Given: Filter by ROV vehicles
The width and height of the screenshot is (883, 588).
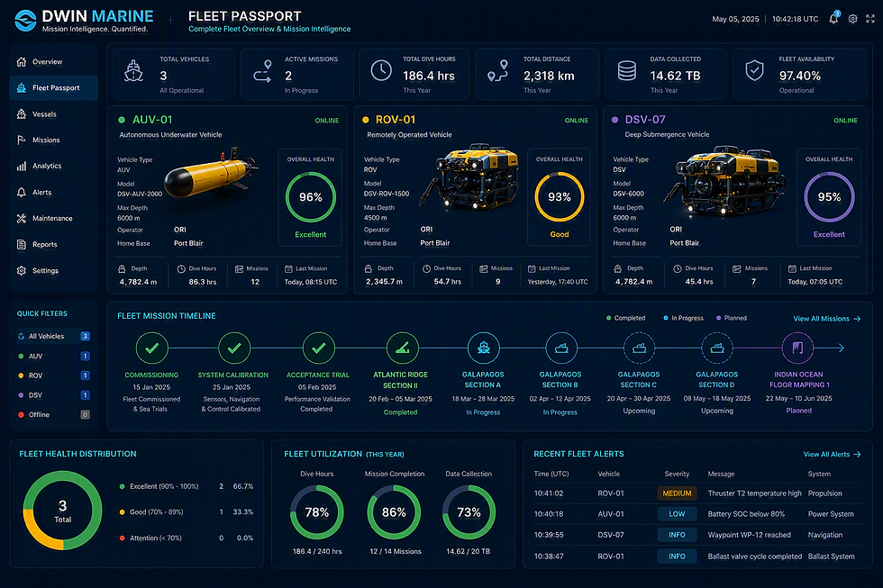Looking at the screenshot, I should [53, 375].
